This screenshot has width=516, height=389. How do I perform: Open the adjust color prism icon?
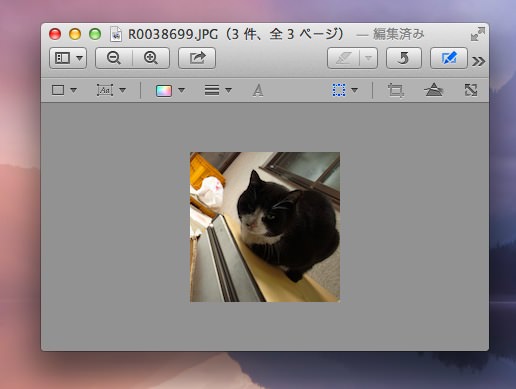click(433, 90)
